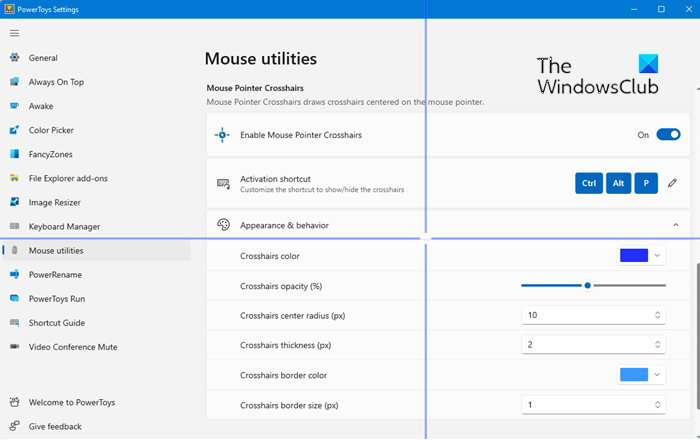Image resolution: width=700 pixels, height=440 pixels.
Task: Disable the Enable Mouse Pointer Crosshairs toggle
Action: [668, 134]
